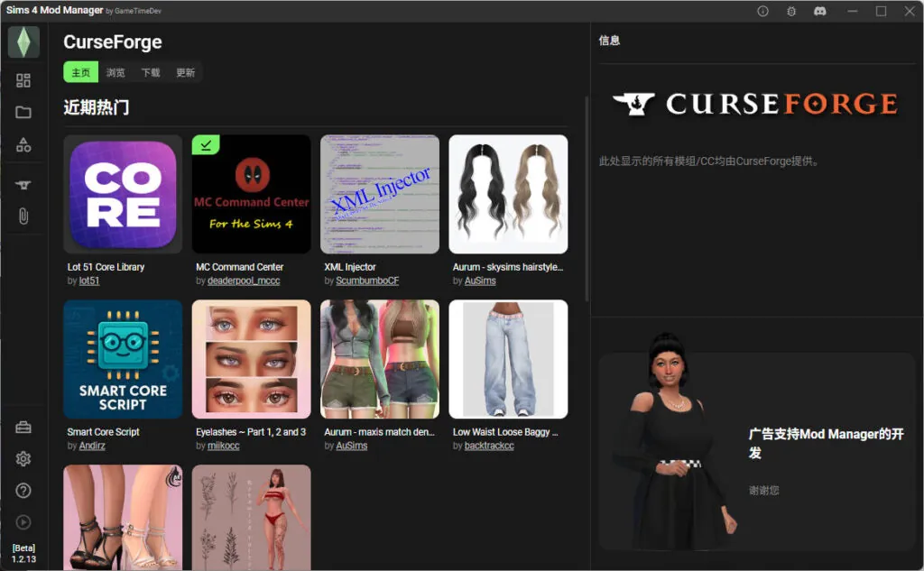Switch to the 主页 tab
This screenshot has height=571, width=924.
coord(80,72)
